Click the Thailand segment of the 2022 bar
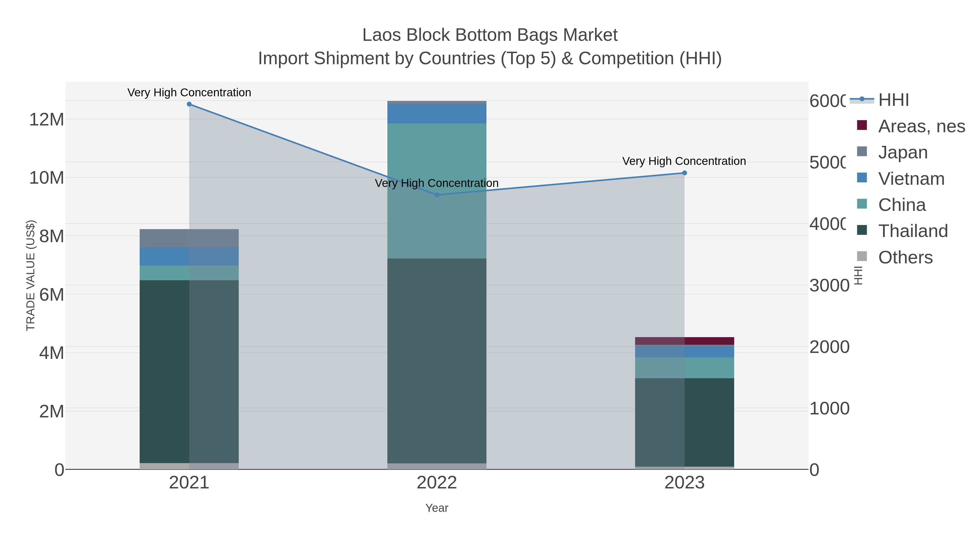980x551 pixels. pyautogui.click(x=437, y=361)
